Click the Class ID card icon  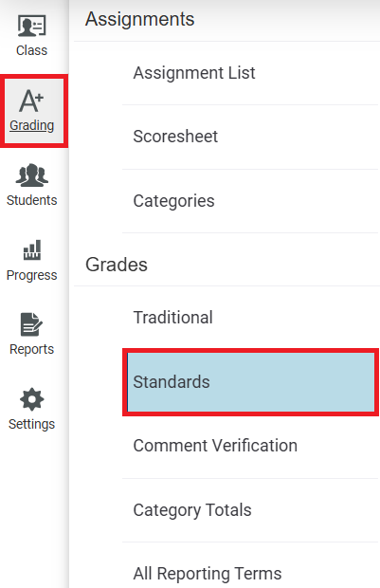32,26
